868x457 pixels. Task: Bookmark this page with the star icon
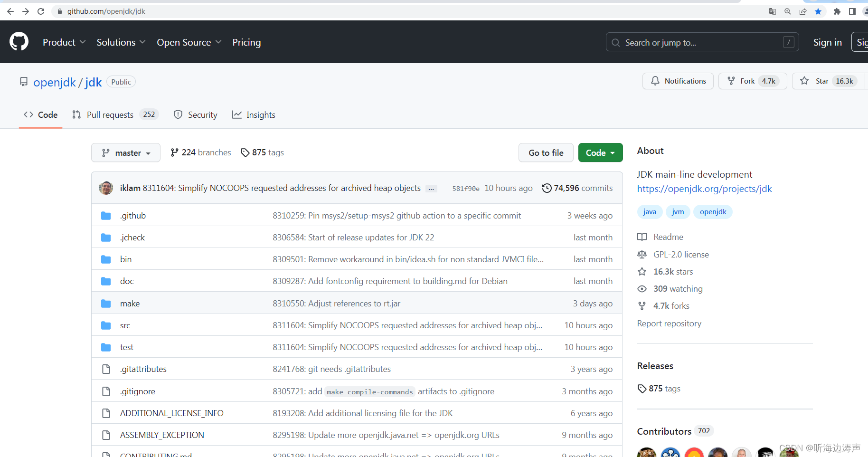point(818,11)
